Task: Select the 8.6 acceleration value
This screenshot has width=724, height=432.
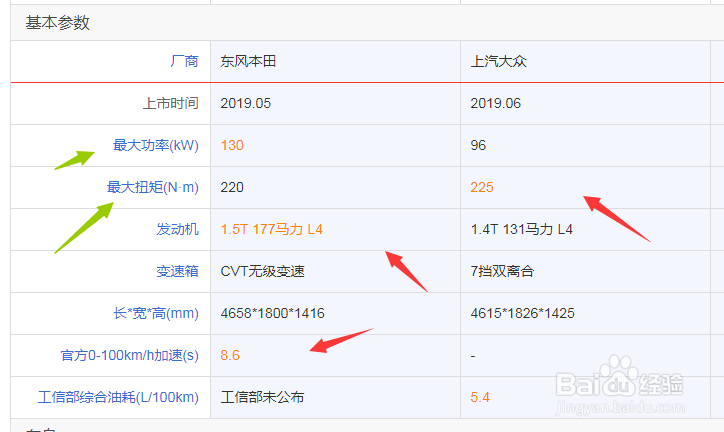Action: click(x=230, y=355)
